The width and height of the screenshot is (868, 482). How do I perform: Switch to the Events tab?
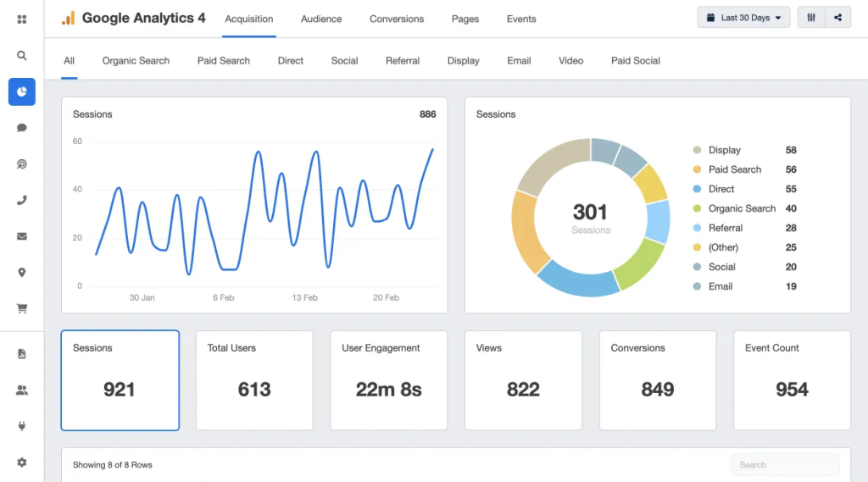pyautogui.click(x=521, y=19)
